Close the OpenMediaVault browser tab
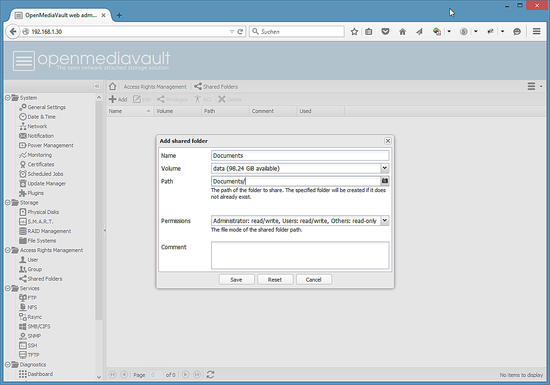Screen dimensions: 550x385 [103, 15]
